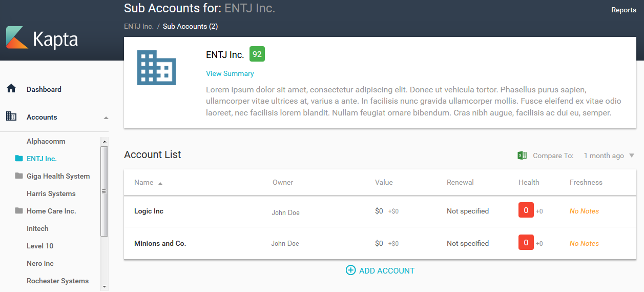Select Rochester Systems in the account tree
The width and height of the screenshot is (644, 292).
[x=57, y=281]
